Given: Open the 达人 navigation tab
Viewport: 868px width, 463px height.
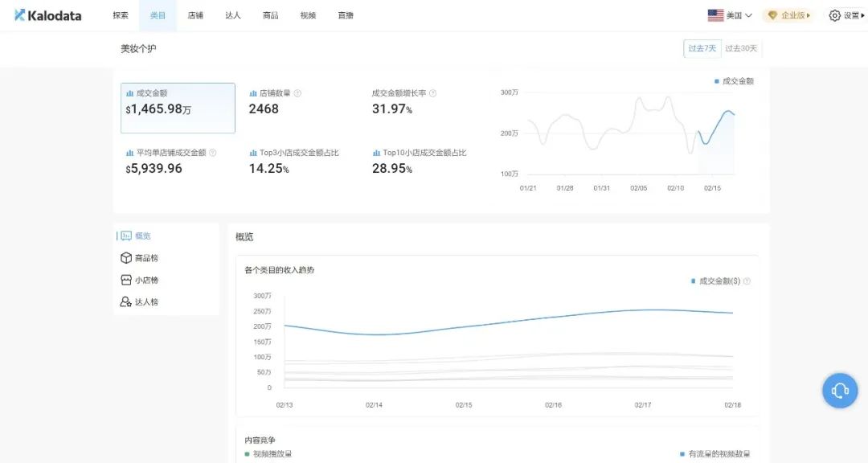Looking at the screenshot, I should click(233, 15).
